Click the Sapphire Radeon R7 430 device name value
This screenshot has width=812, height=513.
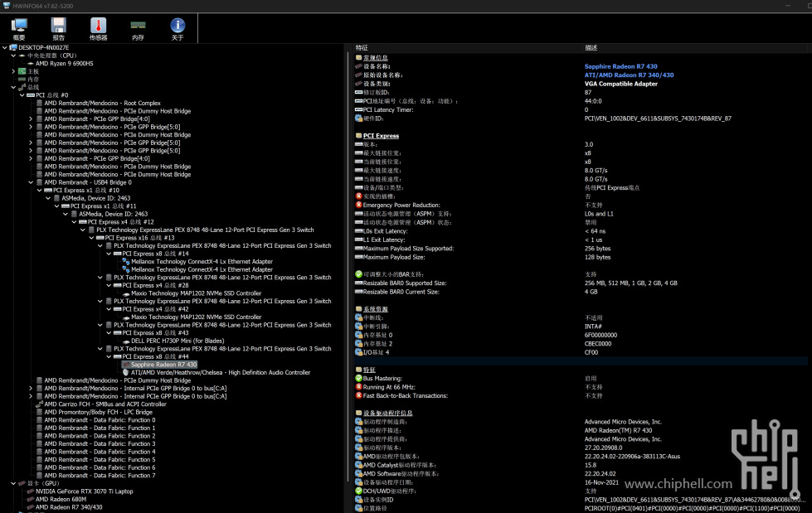click(621, 66)
